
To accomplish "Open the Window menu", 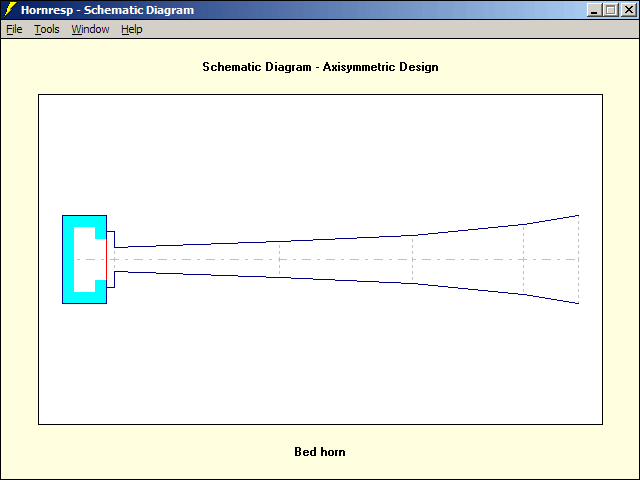I will point(90,29).
